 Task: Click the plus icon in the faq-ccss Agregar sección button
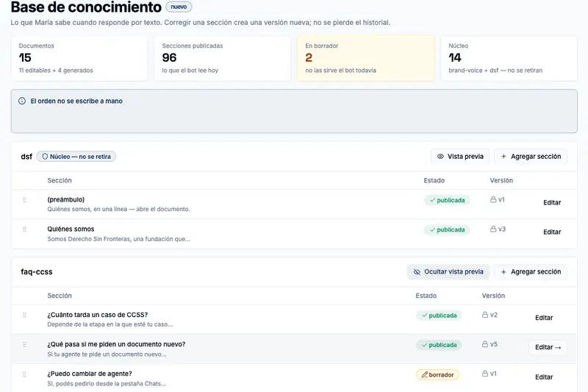tap(503, 272)
